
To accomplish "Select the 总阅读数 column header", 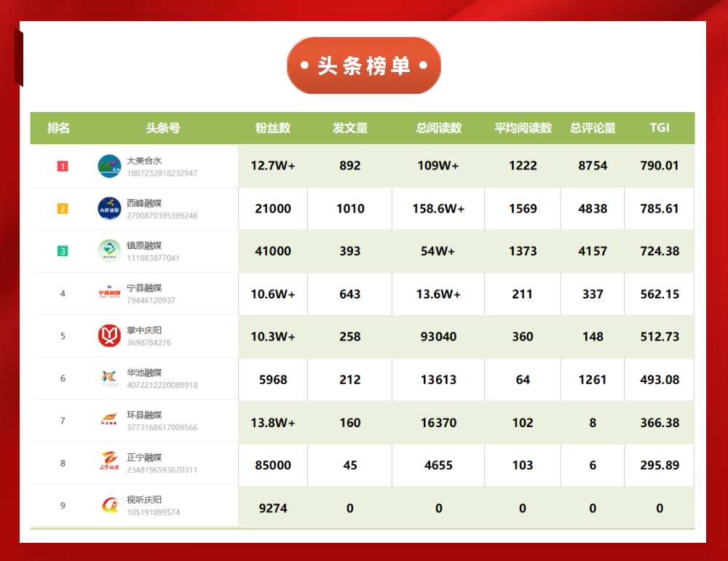I will click(438, 128).
